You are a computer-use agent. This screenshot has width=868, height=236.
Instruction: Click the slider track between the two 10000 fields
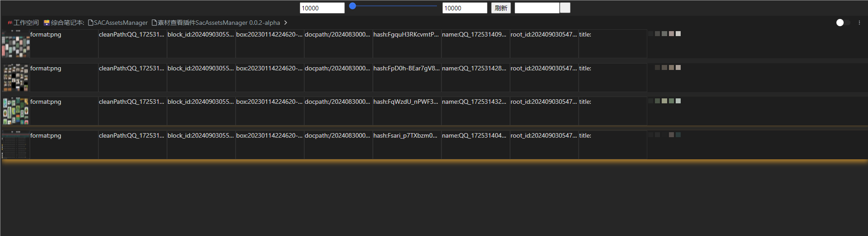pyautogui.click(x=393, y=6)
